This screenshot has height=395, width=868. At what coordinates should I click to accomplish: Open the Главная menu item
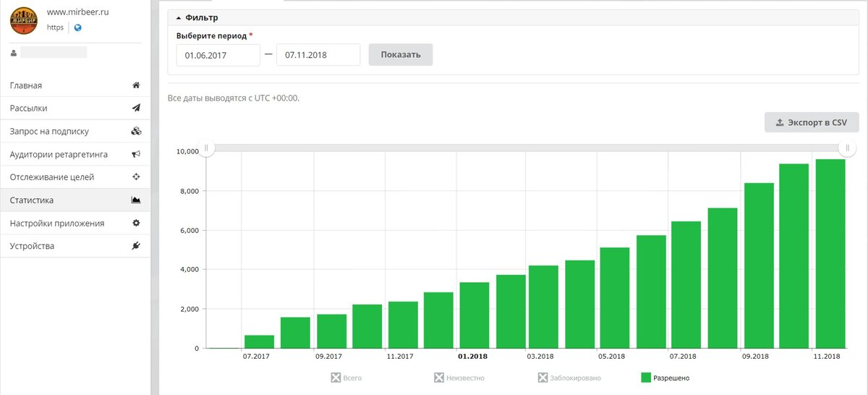coord(75,85)
